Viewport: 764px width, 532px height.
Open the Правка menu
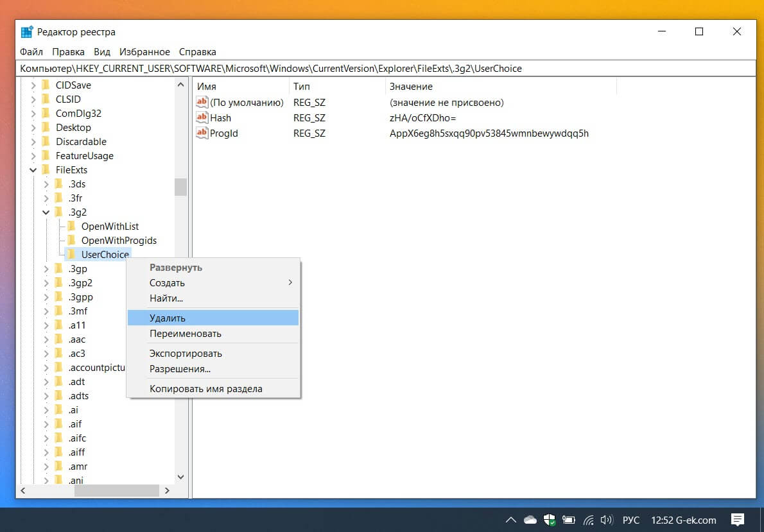coord(68,51)
